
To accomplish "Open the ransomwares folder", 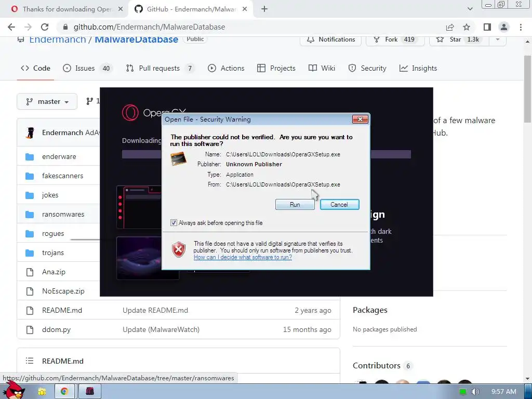I will point(63,215).
